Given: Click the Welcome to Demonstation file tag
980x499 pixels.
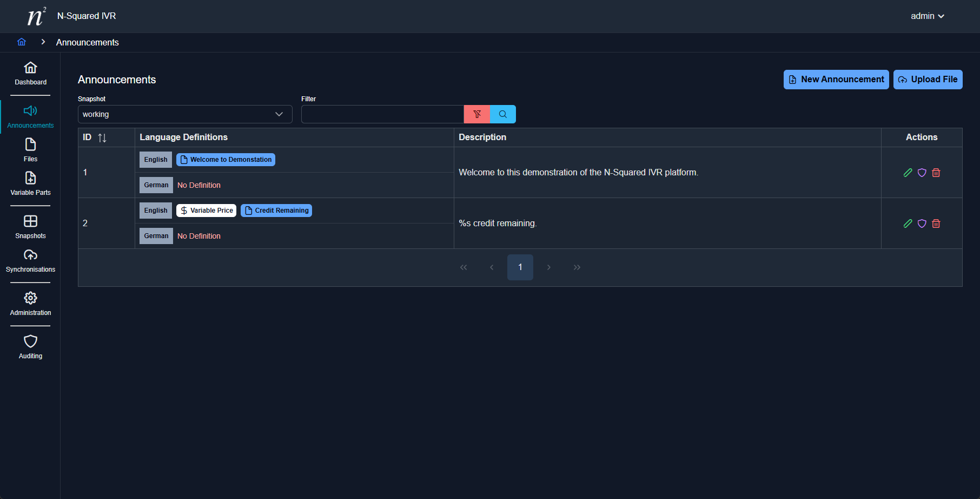Looking at the screenshot, I should pyautogui.click(x=226, y=160).
